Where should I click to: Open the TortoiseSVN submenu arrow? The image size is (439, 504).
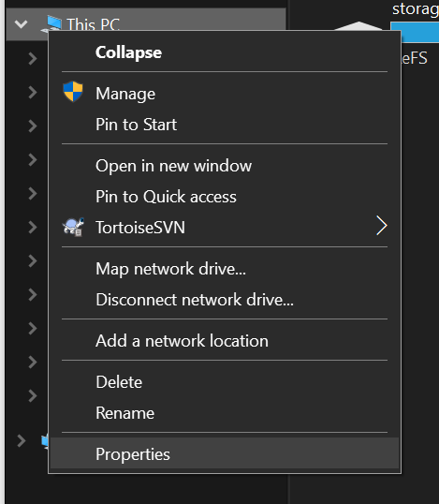382,226
